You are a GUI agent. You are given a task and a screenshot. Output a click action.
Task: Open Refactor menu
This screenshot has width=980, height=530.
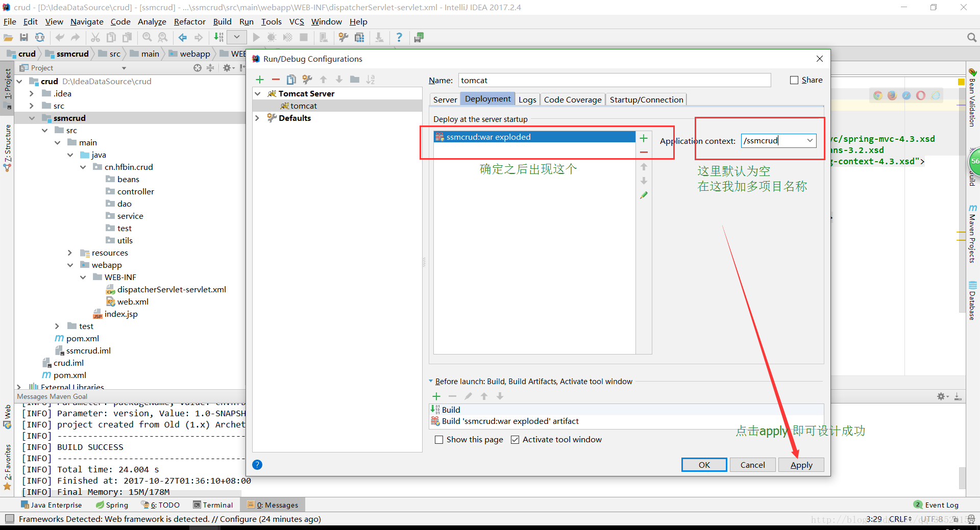(x=189, y=21)
